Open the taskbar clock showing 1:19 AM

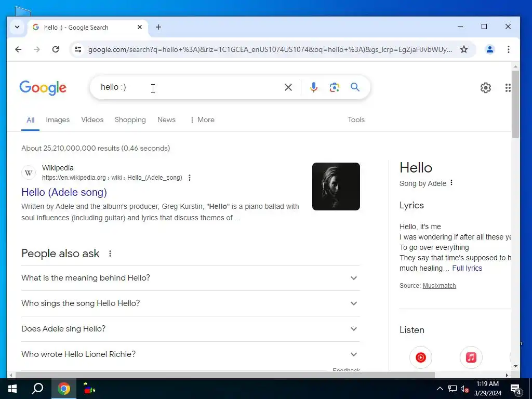point(487,389)
